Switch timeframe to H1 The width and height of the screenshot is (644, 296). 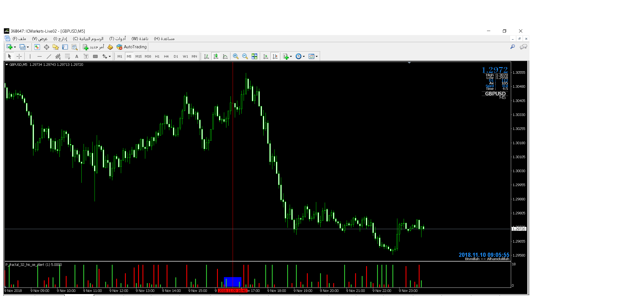tap(157, 56)
